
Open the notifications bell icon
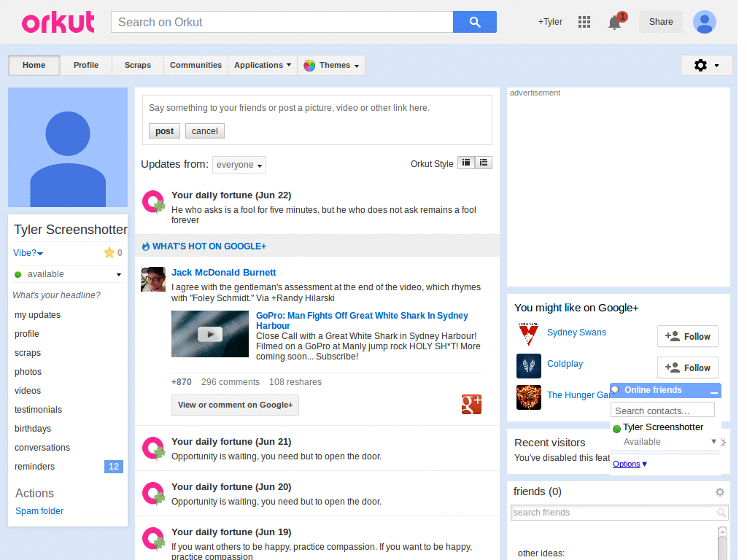point(615,23)
